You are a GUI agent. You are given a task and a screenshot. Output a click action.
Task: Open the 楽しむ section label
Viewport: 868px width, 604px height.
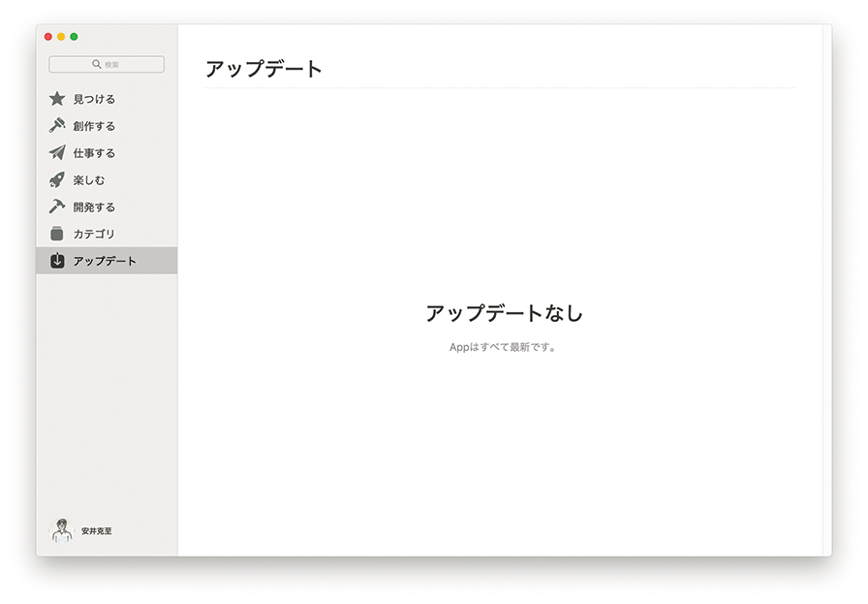pos(89,180)
